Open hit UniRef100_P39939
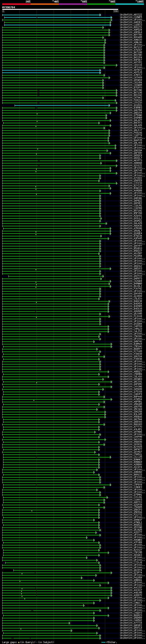The height and width of the screenshot is (644, 146). pos(131,354)
